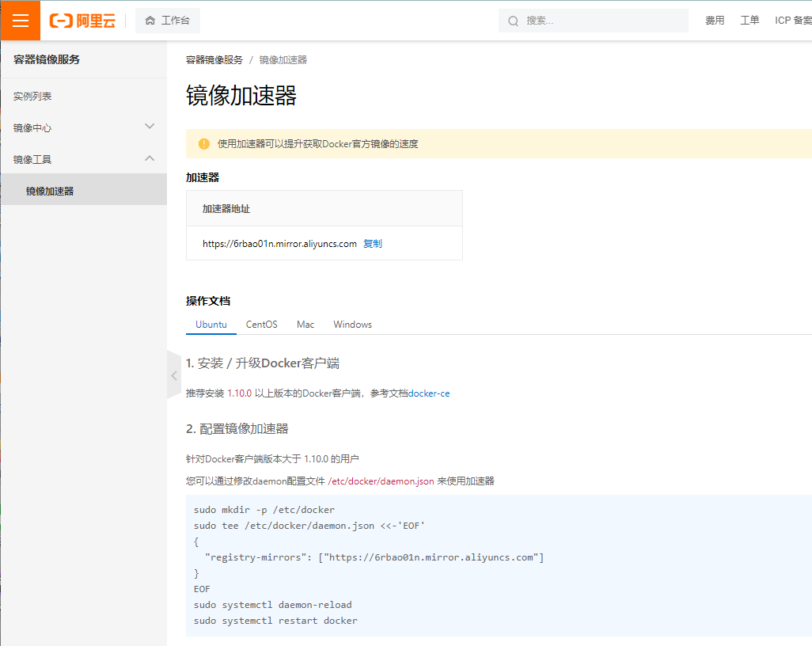Click the sudo systemctl daemon-reload line
Image resolution: width=812 pixels, height=646 pixels.
coord(273,605)
